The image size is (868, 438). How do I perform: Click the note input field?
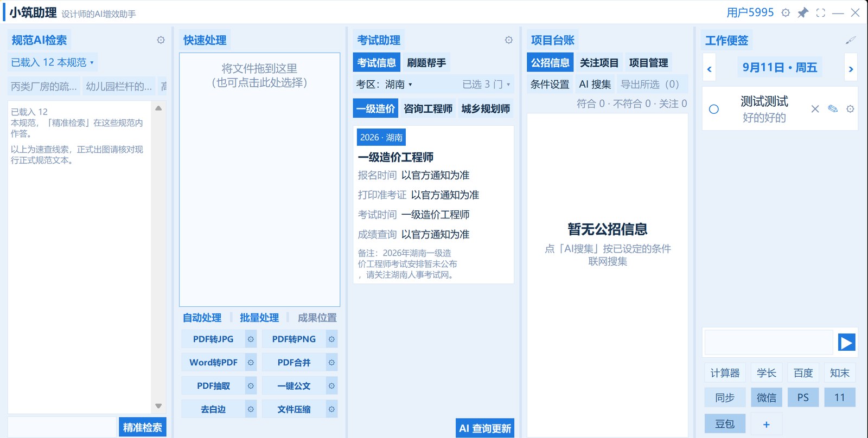coord(769,343)
